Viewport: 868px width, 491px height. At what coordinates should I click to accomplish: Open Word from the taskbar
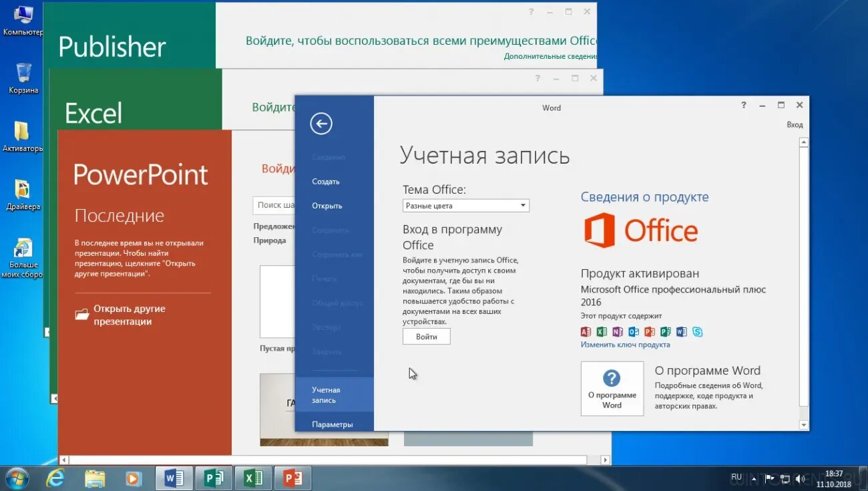point(174,478)
